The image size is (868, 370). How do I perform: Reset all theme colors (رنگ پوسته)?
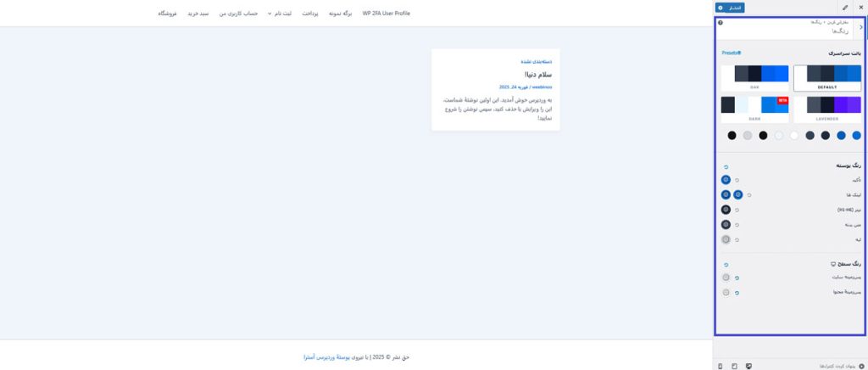[726, 166]
